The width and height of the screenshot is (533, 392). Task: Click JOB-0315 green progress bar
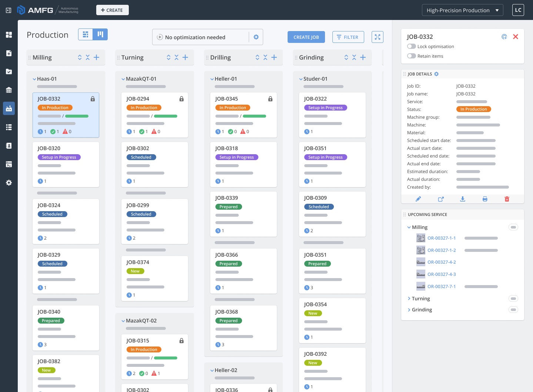tap(165, 358)
